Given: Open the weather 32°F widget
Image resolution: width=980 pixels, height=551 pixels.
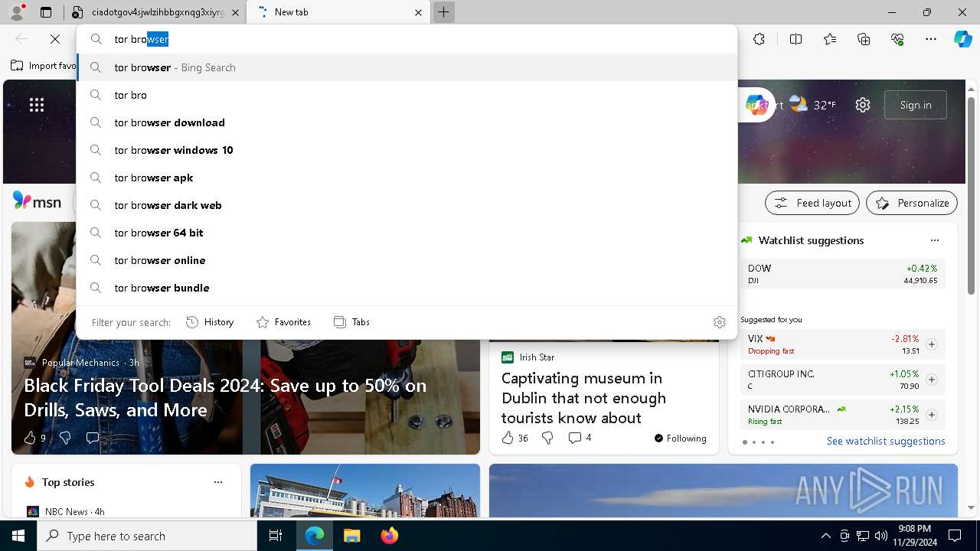Looking at the screenshot, I should coord(813,105).
